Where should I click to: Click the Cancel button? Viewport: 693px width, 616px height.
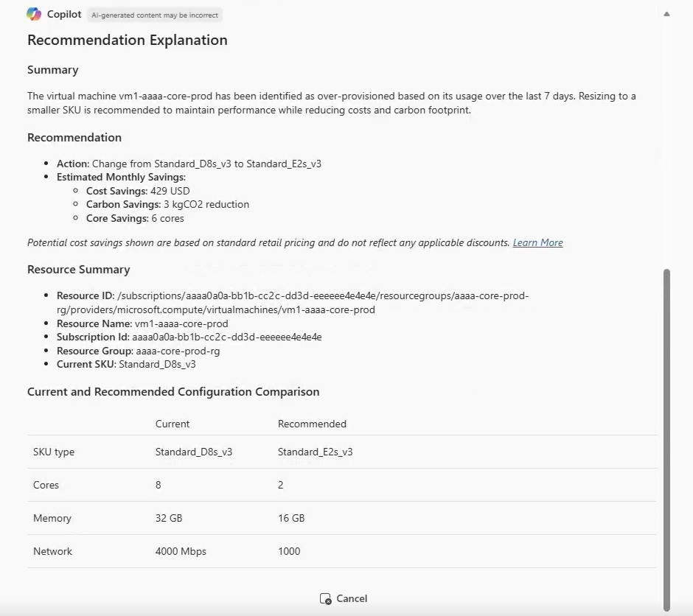[344, 598]
